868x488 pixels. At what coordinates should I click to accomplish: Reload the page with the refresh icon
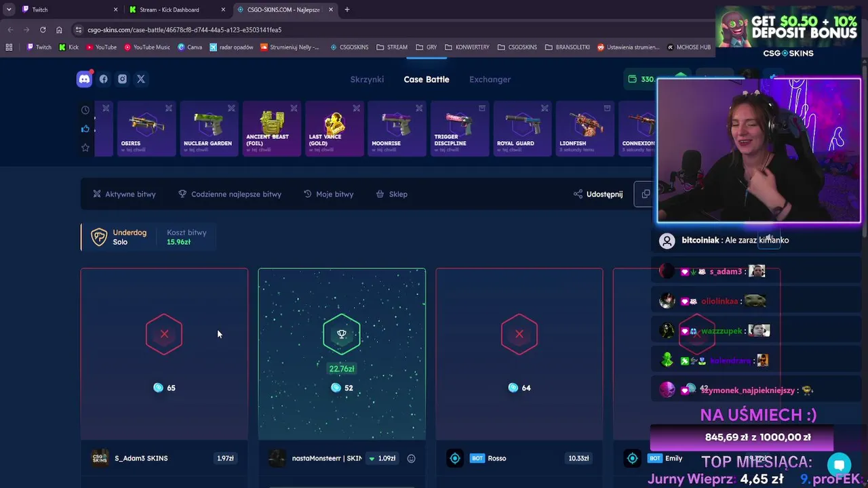(43, 30)
